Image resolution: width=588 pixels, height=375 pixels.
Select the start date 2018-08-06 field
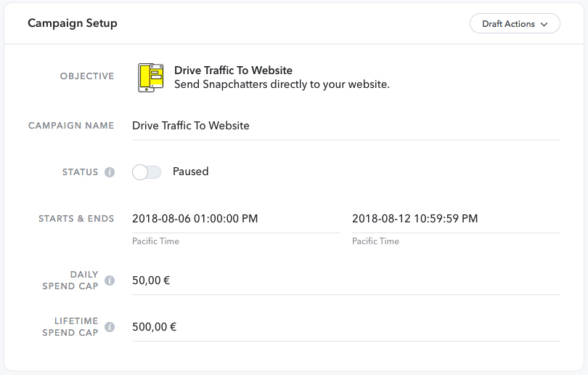236,219
